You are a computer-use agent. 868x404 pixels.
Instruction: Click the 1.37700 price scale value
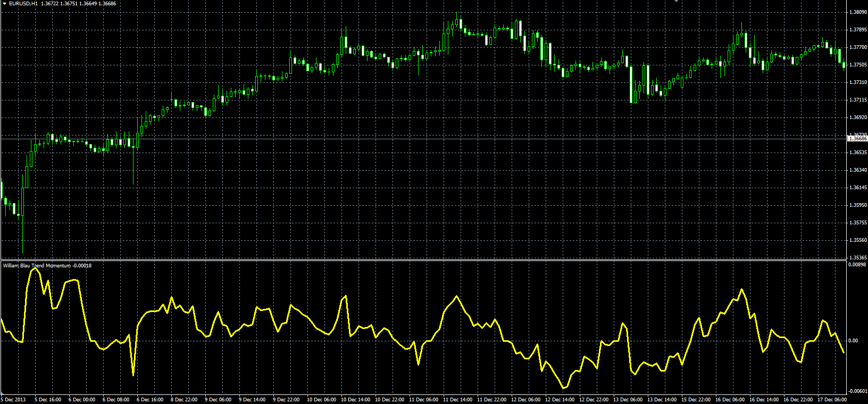click(x=858, y=47)
